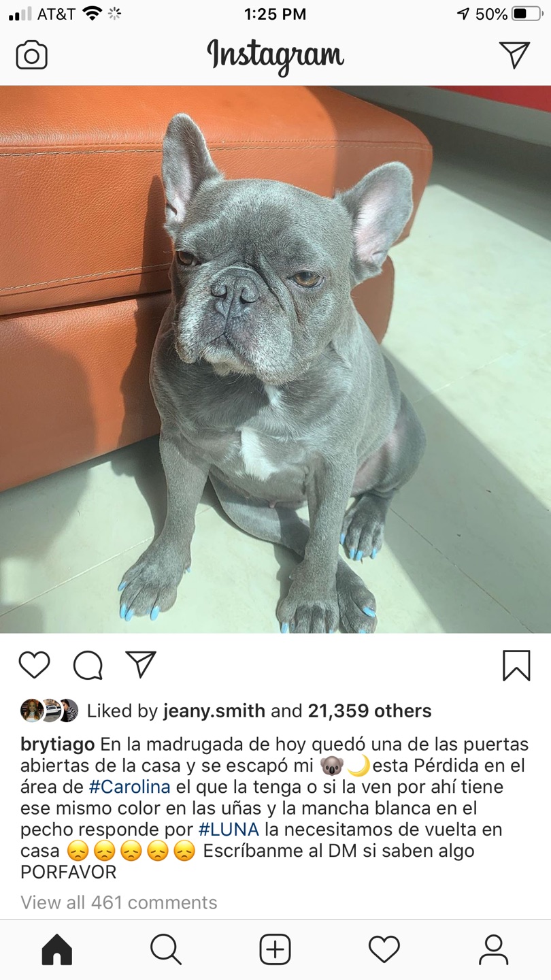Open the camera from the top bar
The width and height of the screenshot is (551, 980).
32,55
